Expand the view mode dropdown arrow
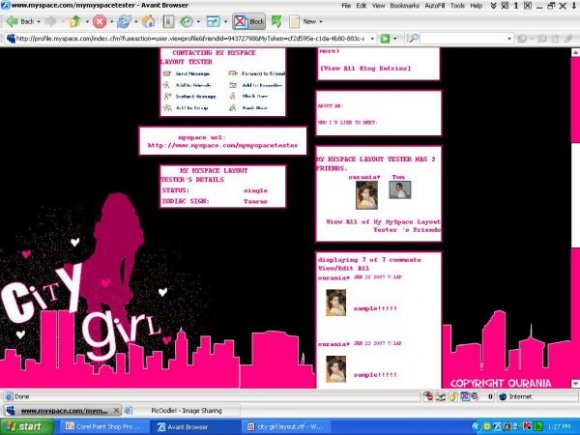 coord(225,22)
